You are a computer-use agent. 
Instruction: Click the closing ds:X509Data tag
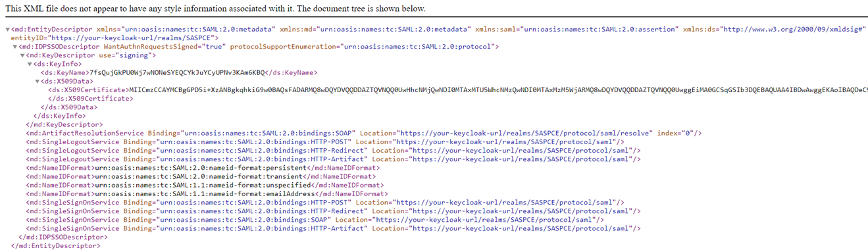click(x=69, y=107)
